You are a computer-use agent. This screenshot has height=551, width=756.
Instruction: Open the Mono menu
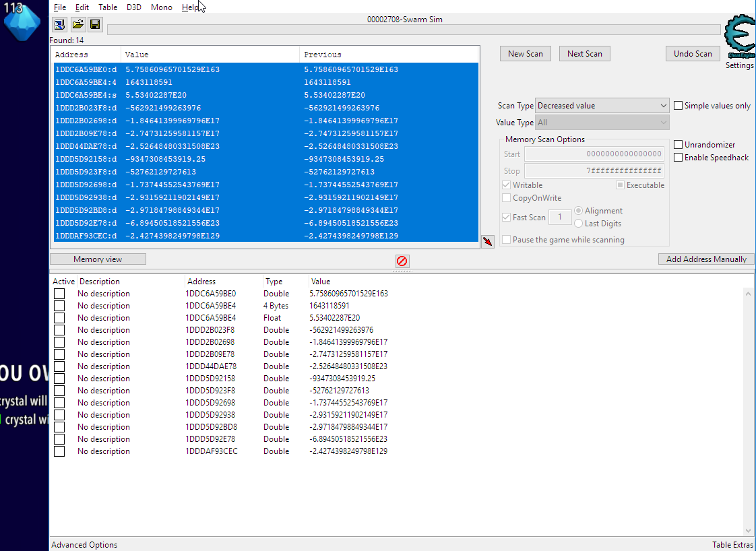click(161, 7)
